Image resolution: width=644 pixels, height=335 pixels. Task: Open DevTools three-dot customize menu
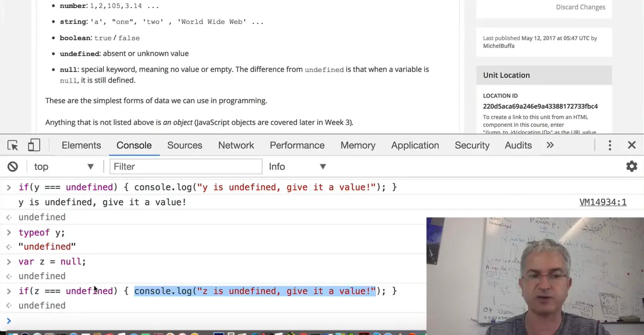pyautogui.click(x=610, y=145)
